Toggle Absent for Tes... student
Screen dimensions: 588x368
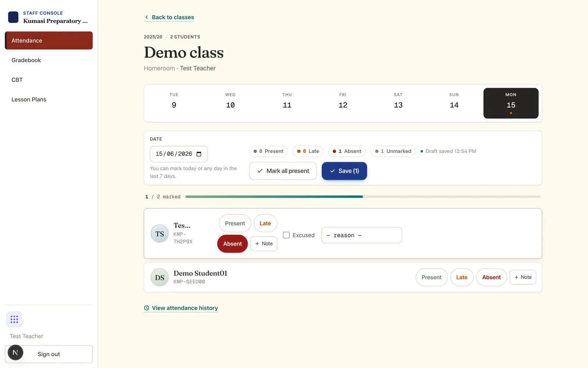(x=233, y=244)
